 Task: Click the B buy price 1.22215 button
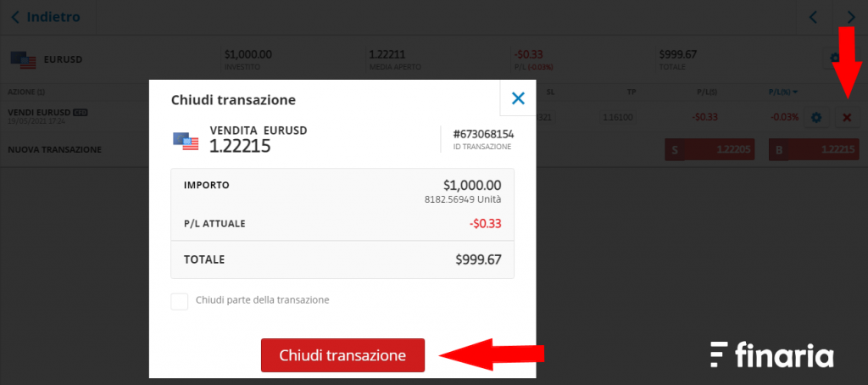(814, 149)
